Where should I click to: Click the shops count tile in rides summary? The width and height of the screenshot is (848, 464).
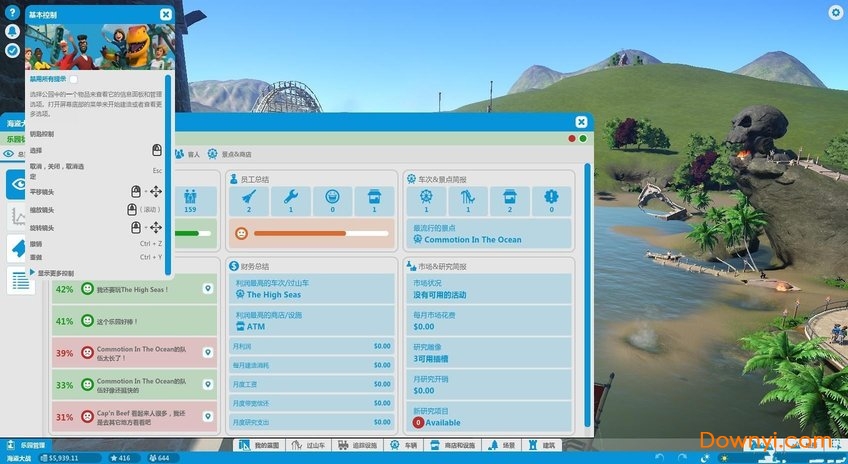[509, 201]
